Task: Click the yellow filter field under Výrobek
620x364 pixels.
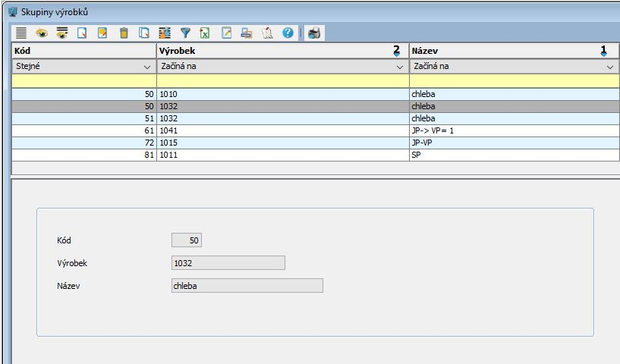Action: tap(282, 80)
